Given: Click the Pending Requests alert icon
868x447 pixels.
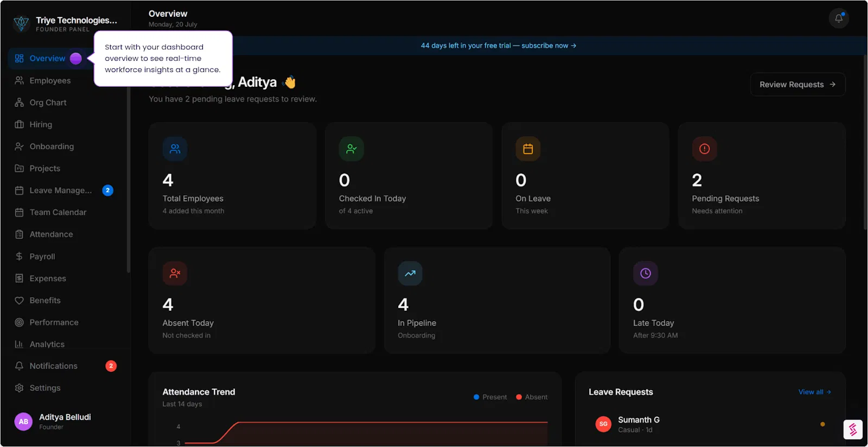Looking at the screenshot, I should point(704,149).
